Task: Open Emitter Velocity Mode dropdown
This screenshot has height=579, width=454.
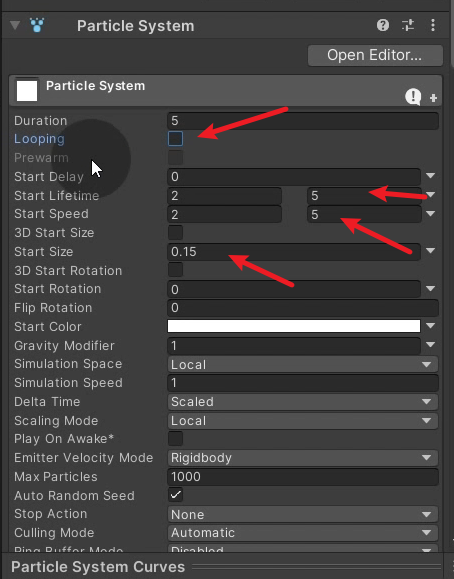Action: pyautogui.click(x=303, y=458)
